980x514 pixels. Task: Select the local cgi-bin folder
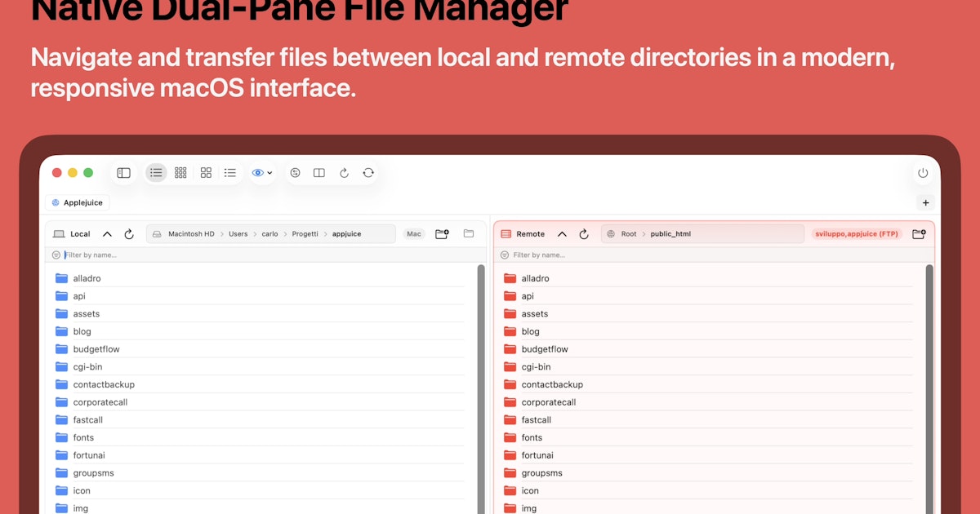pos(260,367)
